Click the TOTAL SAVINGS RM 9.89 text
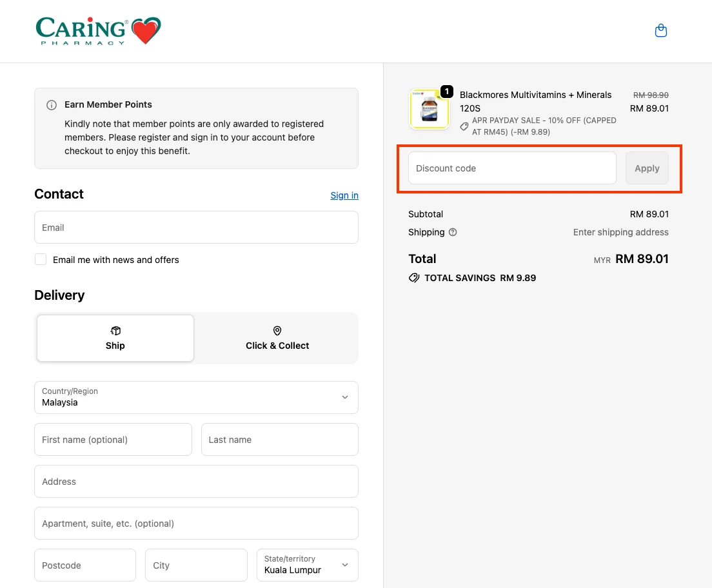This screenshot has height=588, width=712. [x=480, y=278]
